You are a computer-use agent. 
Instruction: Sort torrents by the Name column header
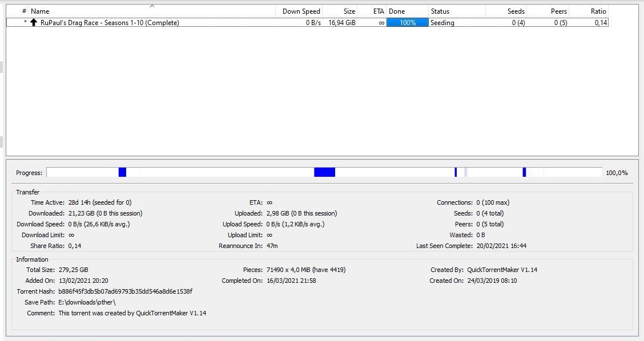pos(40,11)
